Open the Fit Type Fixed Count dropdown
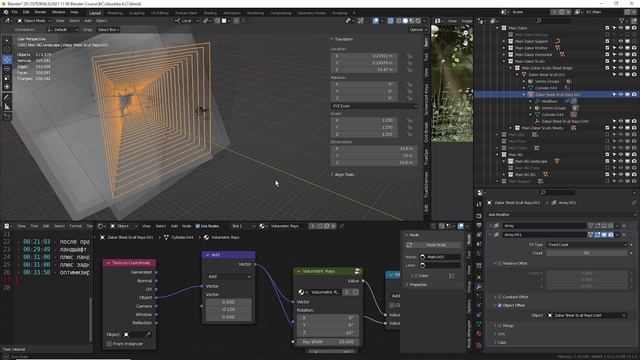The width and height of the screenshot is (640, 360). (x=587, y=244)
